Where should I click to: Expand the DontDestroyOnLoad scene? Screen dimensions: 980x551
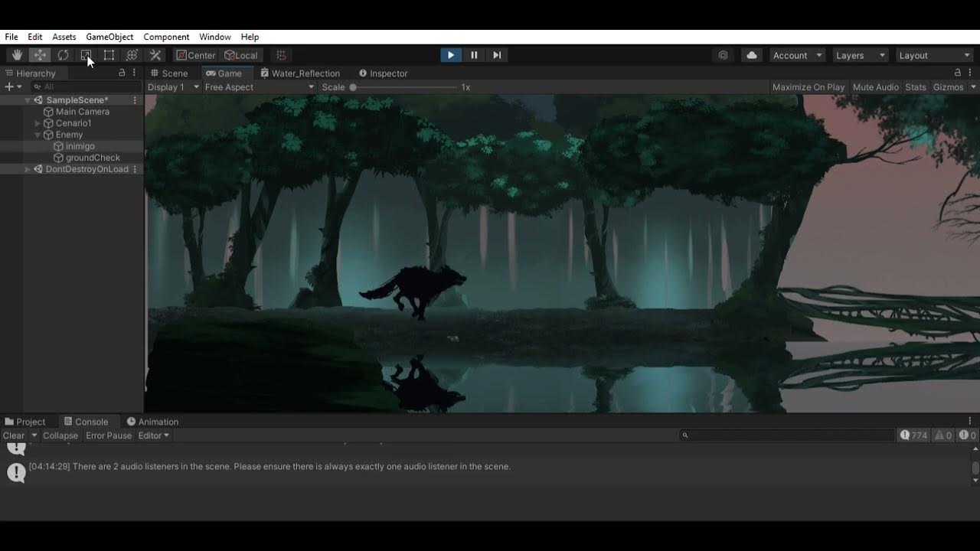28,169
